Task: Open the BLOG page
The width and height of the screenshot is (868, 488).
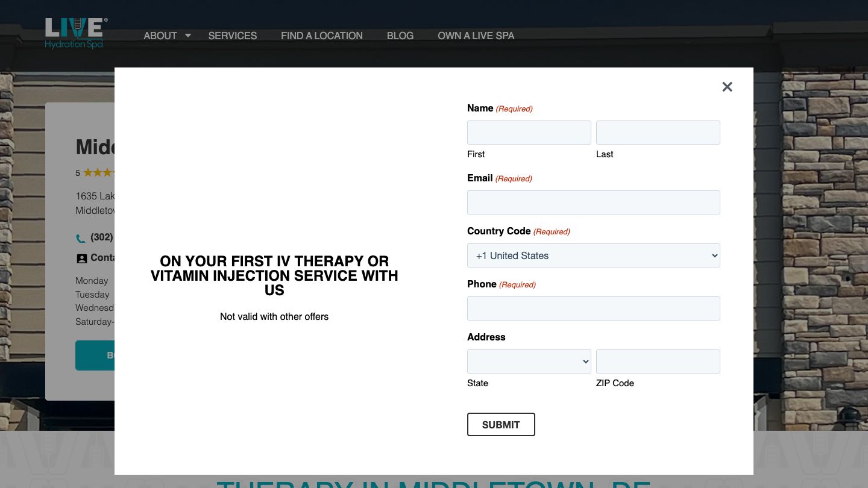Action: (x=400, y=36)
